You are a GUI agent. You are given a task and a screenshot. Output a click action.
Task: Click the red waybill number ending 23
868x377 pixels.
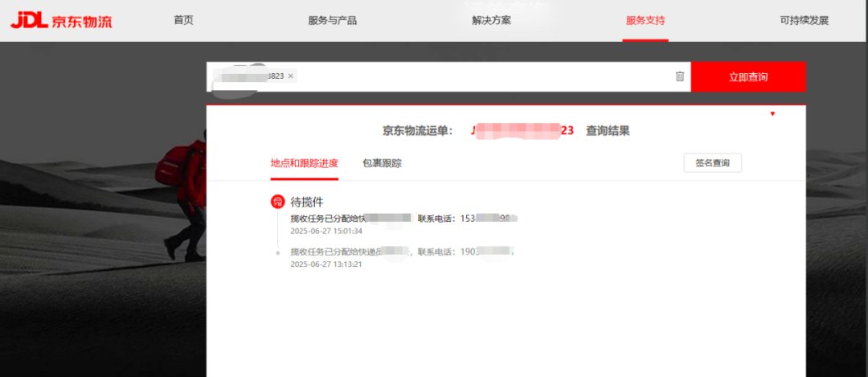coord(522,131)
